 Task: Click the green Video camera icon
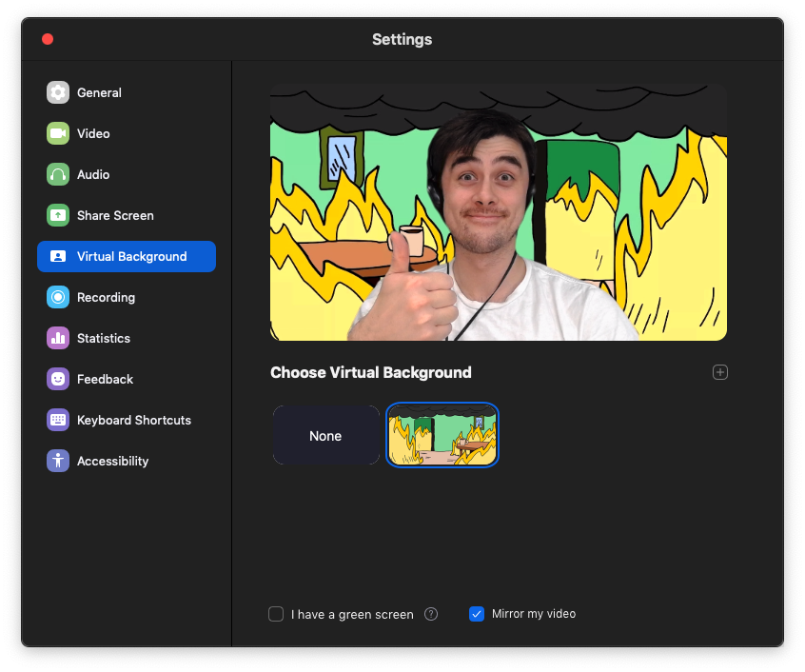(x=58, y=133)
